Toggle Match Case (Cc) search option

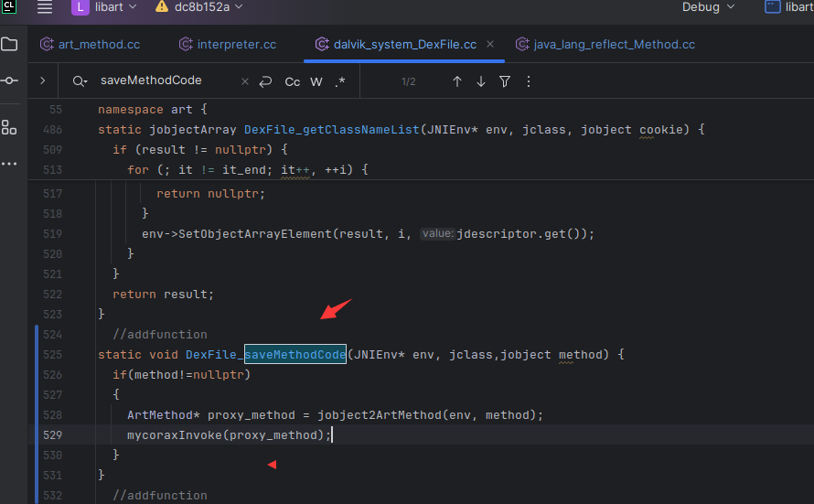tap(293, 81)
